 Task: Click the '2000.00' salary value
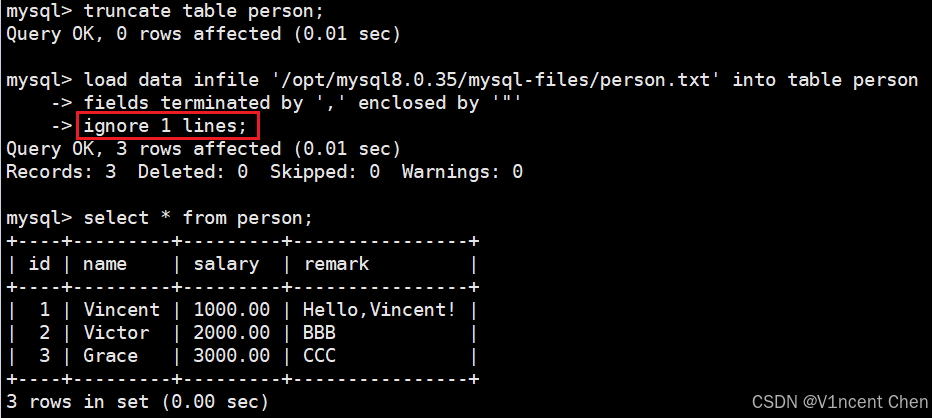[x=231, y=333]
